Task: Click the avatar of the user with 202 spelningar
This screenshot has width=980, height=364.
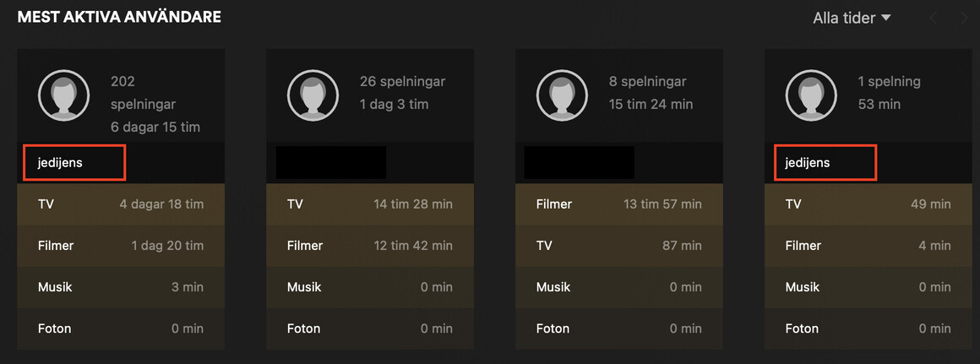Action: [x=63, y=95]
